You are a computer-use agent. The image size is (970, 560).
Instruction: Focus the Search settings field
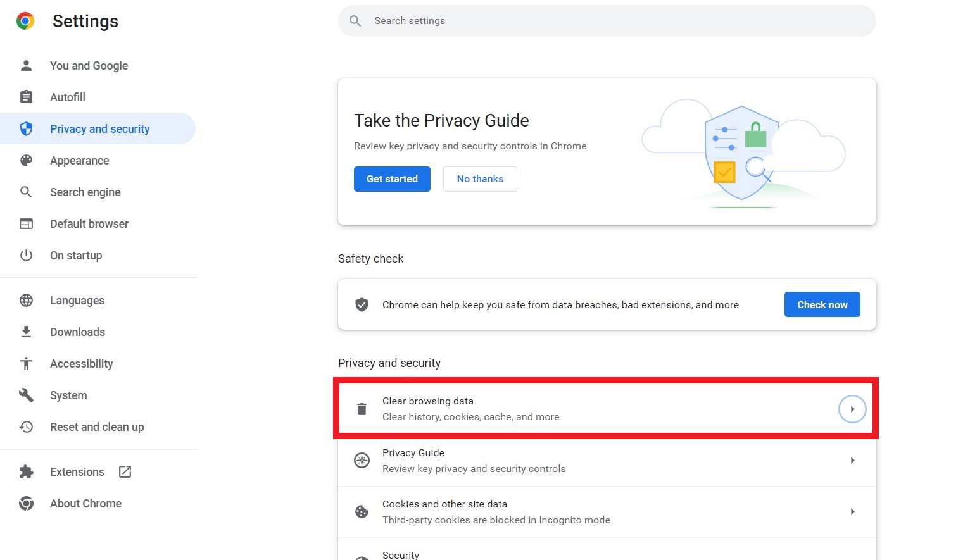click(x=608, y=21)
